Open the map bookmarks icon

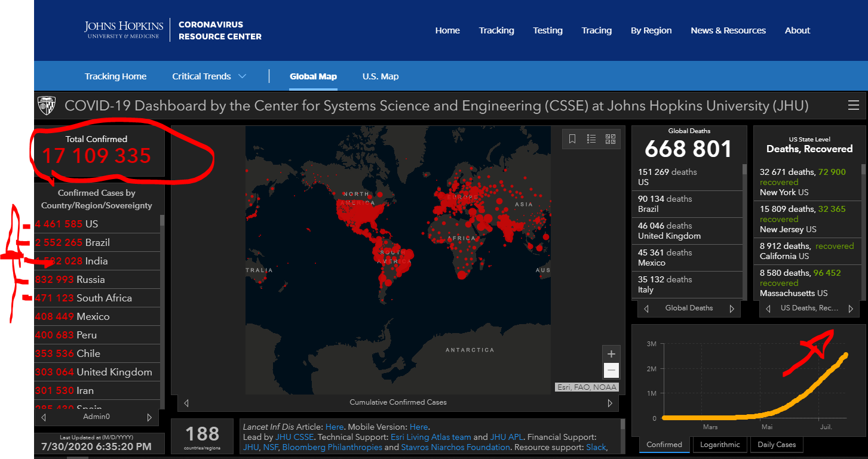[572, 139]
